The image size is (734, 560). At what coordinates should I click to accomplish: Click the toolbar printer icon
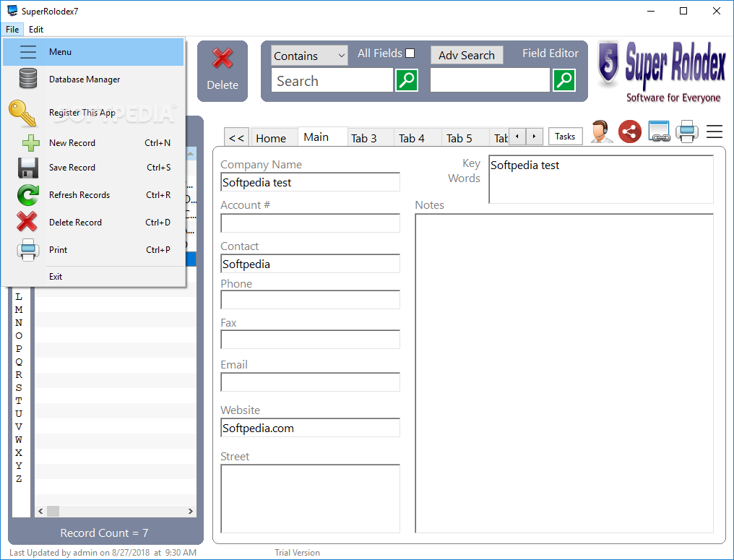click(687, 132)
